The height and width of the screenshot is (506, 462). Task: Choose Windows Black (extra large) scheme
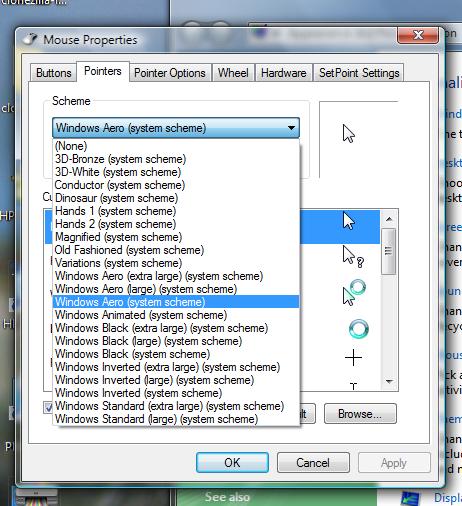click(176, 328)
